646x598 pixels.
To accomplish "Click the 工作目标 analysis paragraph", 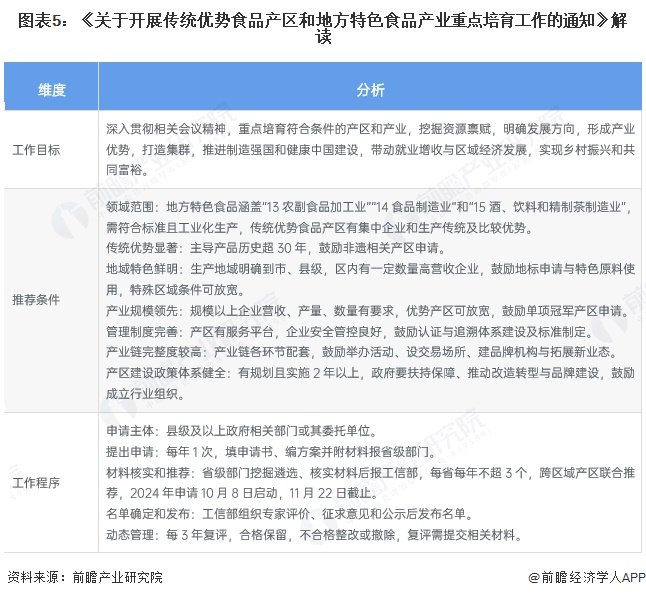I will [x=370, y=150].
